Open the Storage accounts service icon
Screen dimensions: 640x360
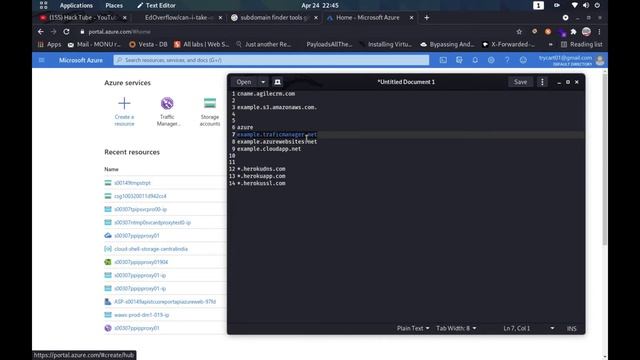(210, 111)
